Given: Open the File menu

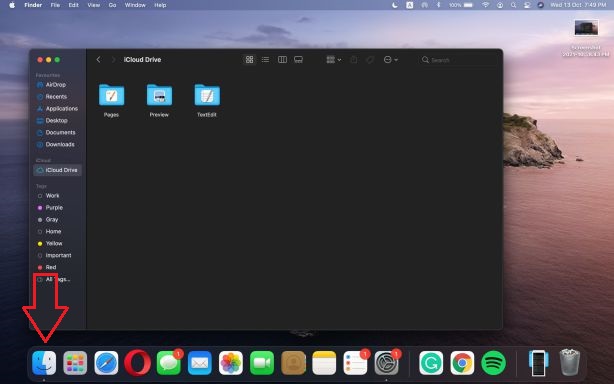Looking at the screenshot, I should point(55,5).
